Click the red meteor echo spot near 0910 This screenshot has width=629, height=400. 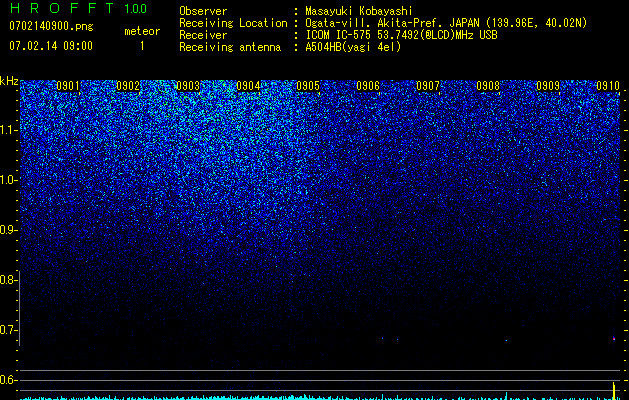(614, 339)
